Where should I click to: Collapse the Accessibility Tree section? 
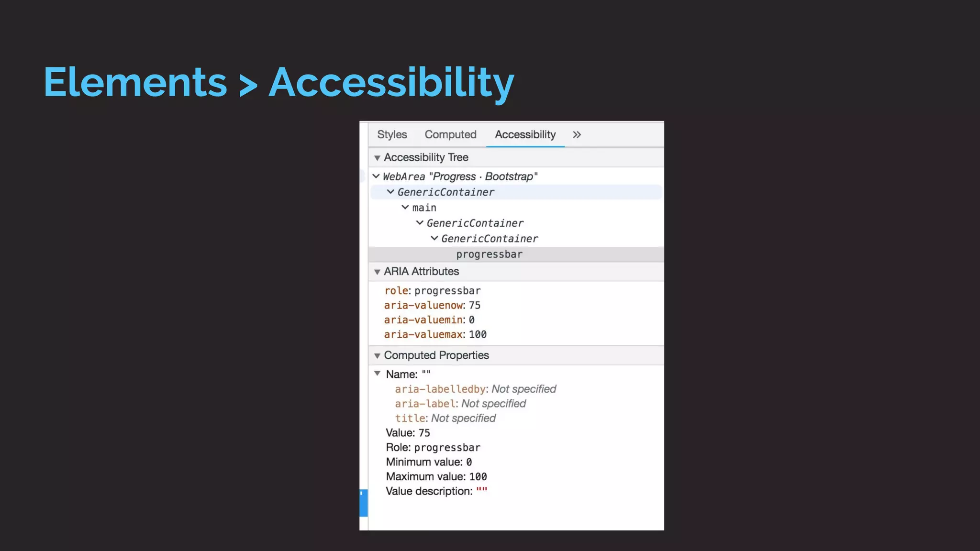tap(377, 158)
